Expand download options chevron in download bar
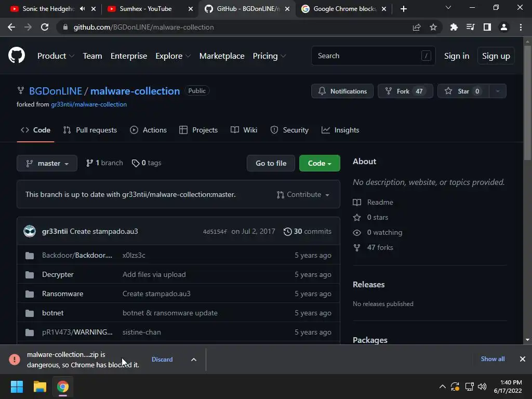532x399 pixels. tap(194, 360)
